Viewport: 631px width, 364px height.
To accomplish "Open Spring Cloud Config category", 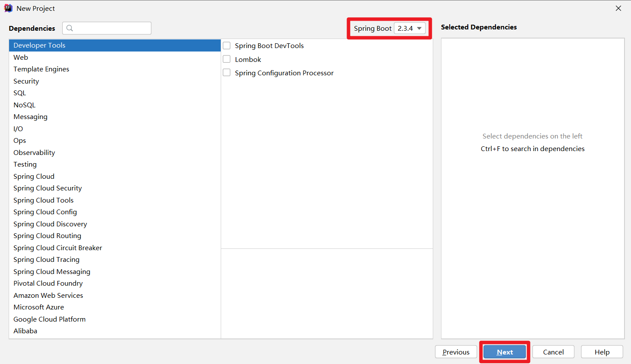I will [x=115, y=212].
